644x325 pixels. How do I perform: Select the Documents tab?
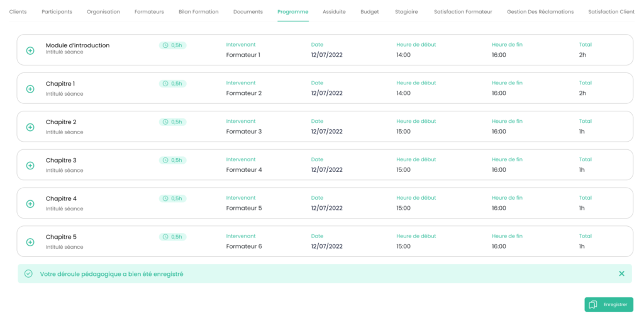tap(248, 12)
